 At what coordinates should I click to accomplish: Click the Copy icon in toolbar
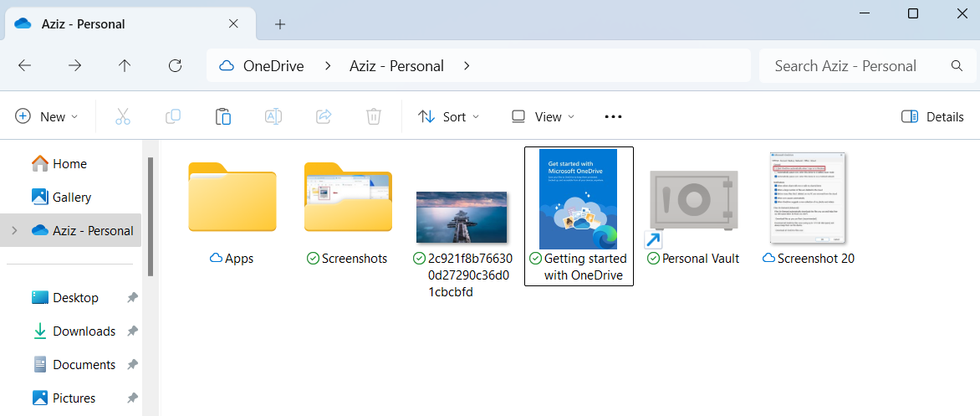point(173,116)
